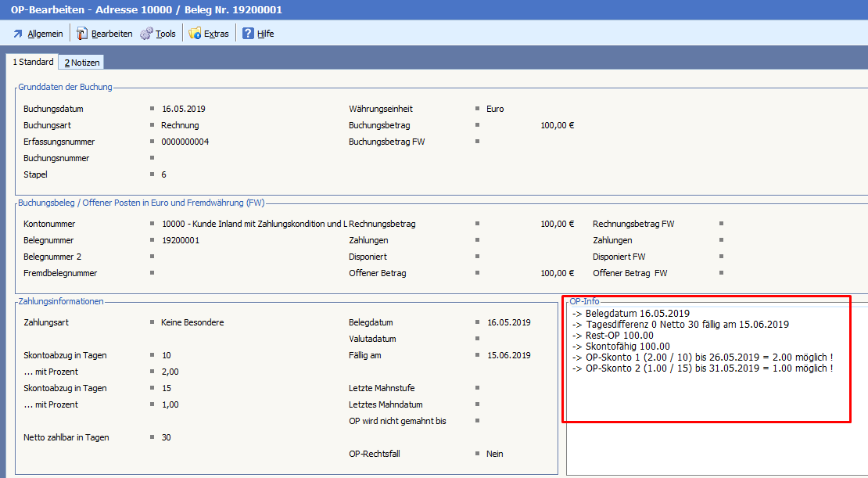This screenshot has width=868, height=478.
Task: Click the Extras folder icon
Action: pyautogui.click(x=195, y=34)
